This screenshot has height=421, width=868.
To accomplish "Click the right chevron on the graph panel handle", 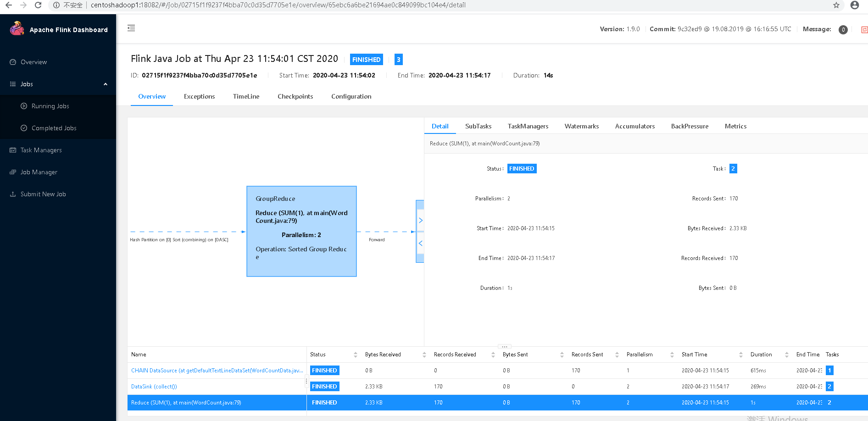I will pos(420,221).
